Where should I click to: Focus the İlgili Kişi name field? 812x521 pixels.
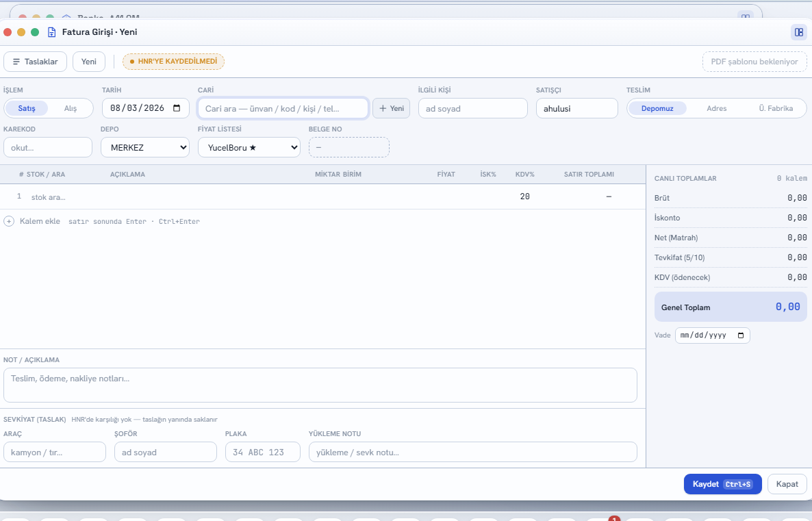click(x=473, y=108)
